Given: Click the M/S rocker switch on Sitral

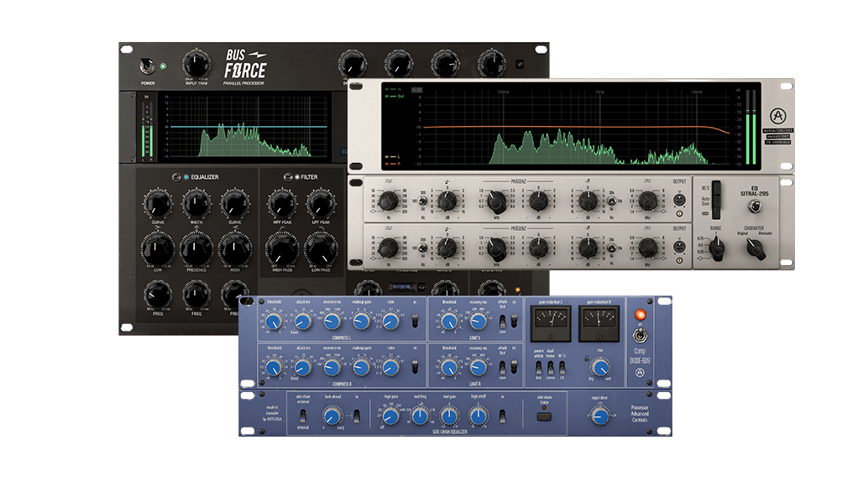Looking at the screenshot, I should point(716,188).
